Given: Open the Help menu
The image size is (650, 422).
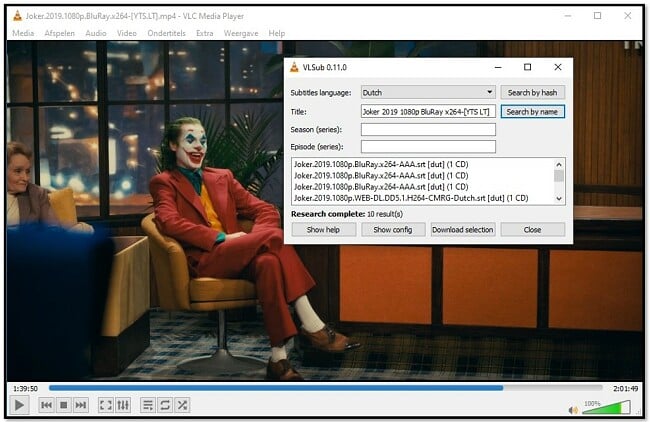Looking at the screenshot, I should tap(276, 33).
